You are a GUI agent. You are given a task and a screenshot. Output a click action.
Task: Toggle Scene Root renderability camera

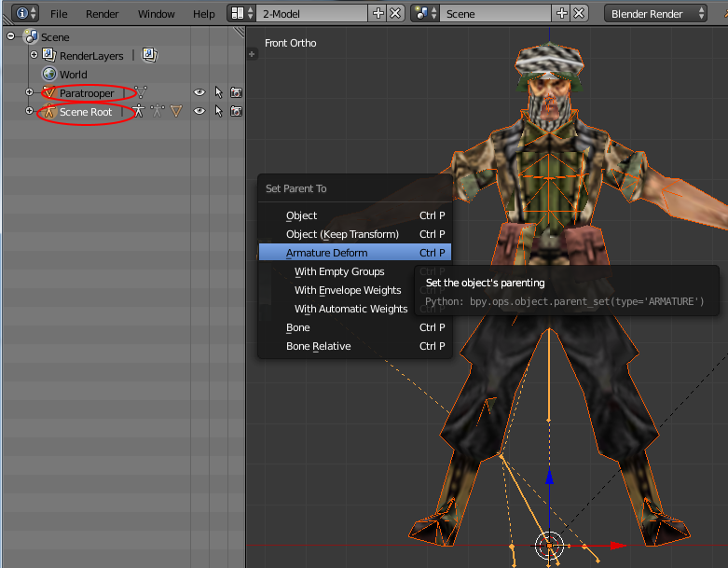coord(237,112)
